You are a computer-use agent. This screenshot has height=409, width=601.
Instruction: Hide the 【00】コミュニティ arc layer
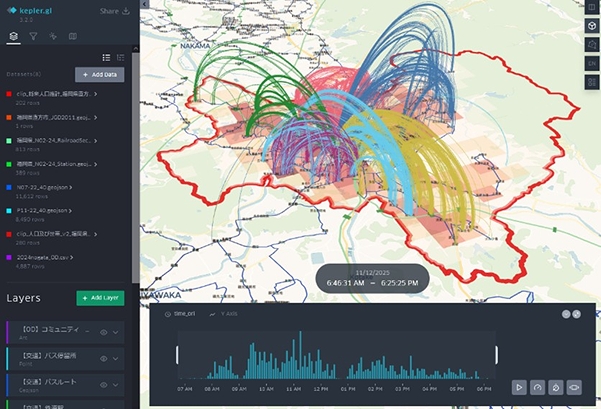pyautogui.click(x=103, y=332)
